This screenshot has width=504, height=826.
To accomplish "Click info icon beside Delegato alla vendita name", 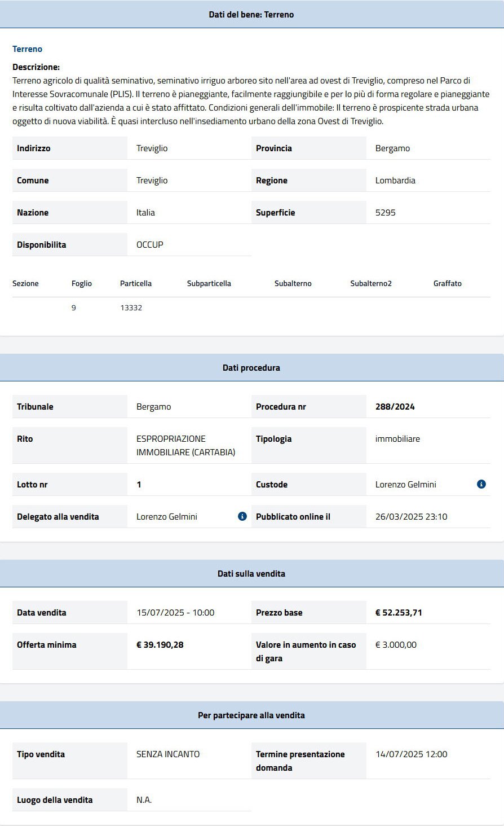I will pos(242,516).
